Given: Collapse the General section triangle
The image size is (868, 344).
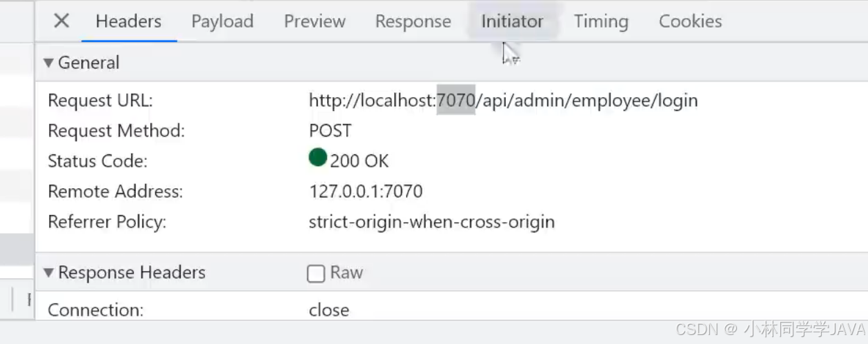Looking at the screenshot, I should pyautogui.click(x=48, y=63).
